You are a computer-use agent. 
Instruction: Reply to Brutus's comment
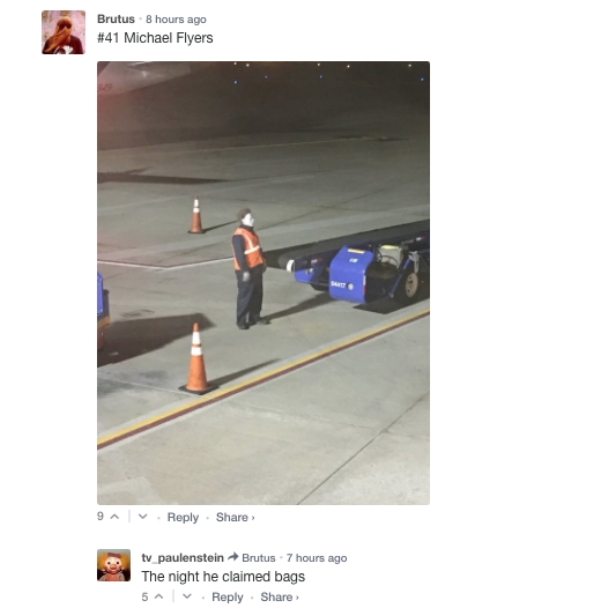(183, 517)
